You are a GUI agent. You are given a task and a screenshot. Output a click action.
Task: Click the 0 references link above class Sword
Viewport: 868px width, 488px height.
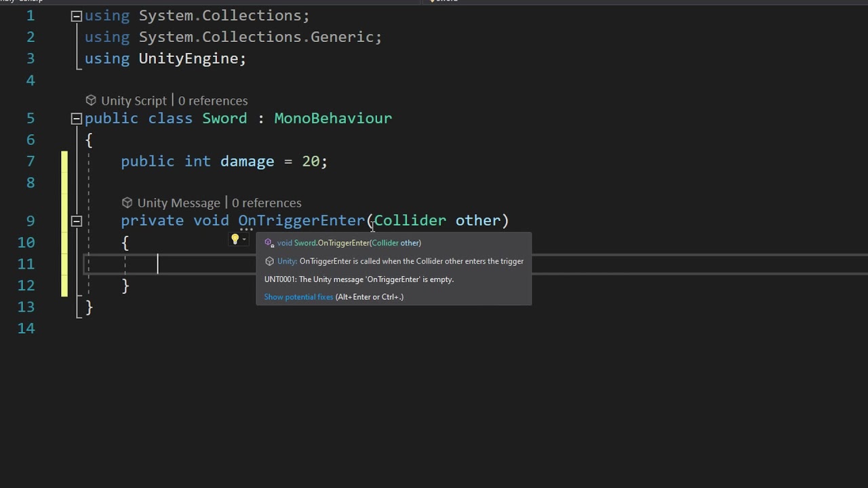tap(213, 101)
